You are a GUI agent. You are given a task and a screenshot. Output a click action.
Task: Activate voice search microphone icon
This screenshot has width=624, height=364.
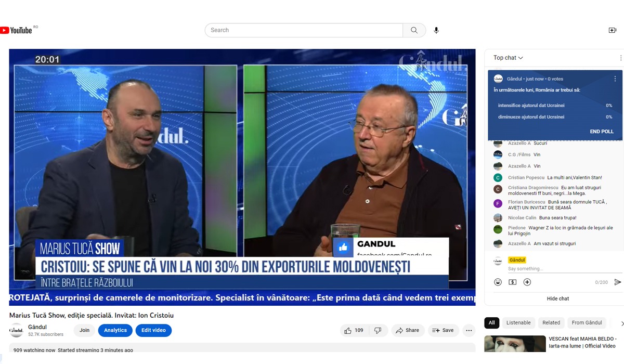point(436,30)
